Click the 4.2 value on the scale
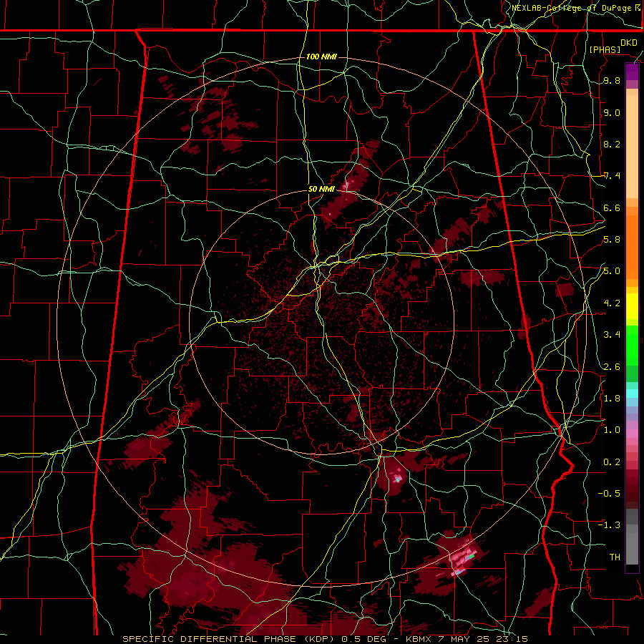The image size is (644, 644). [612, 303]
